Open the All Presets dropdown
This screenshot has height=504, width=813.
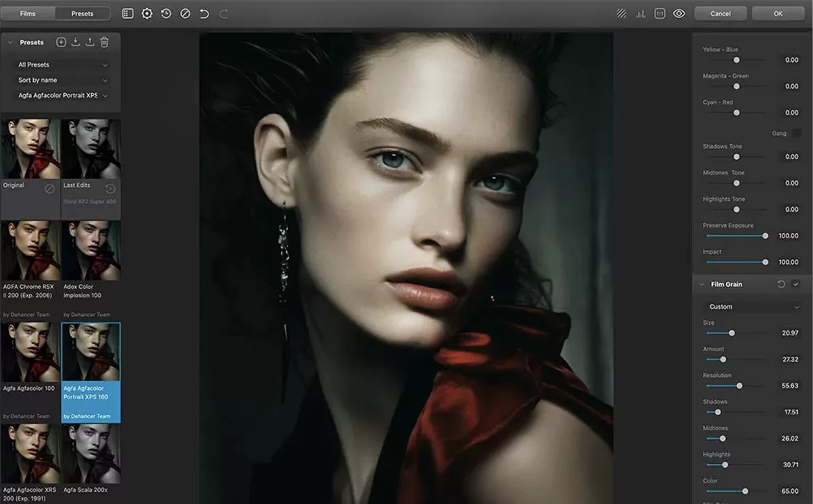pyautogui.click(x=60, y=64)
